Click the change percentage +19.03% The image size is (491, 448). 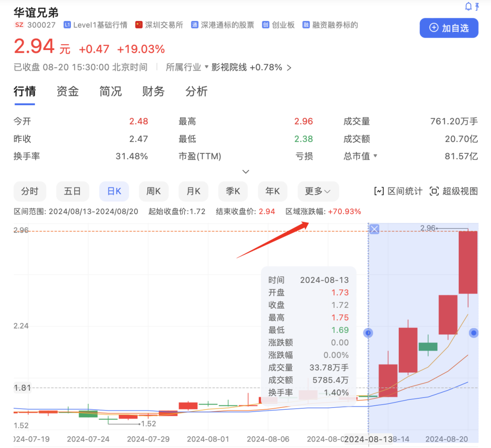[x=141, y=49]
